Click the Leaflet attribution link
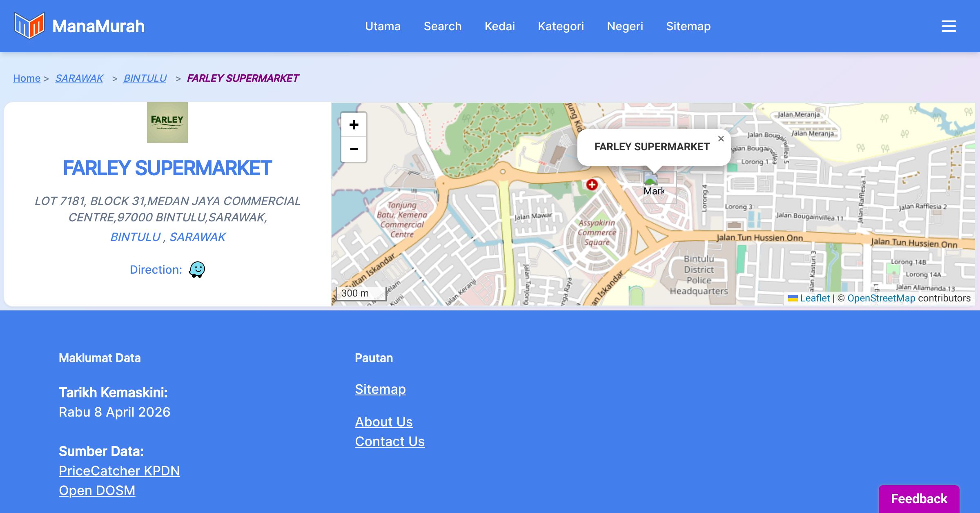This screenshot has width=980, height=513. coord(815,298)
